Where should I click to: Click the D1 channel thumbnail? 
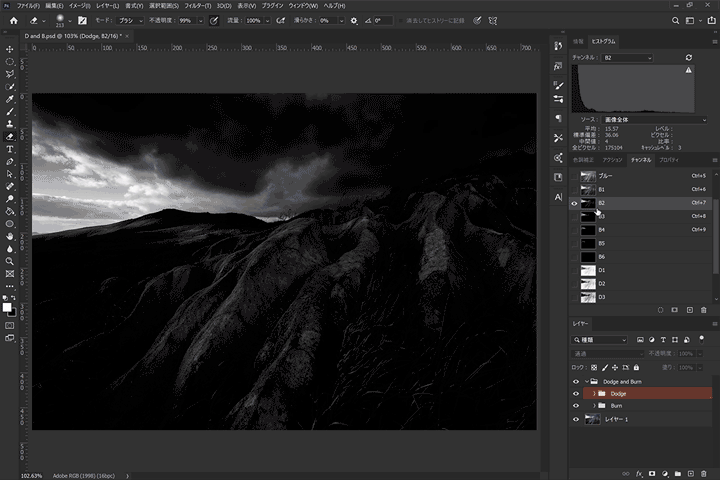coord(588,270)
